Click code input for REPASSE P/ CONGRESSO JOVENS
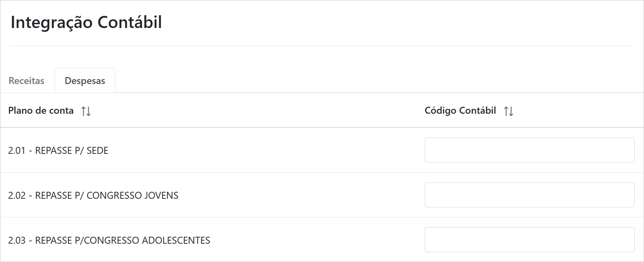The height and width of the screenshot is (262, 644). [529, 195]
